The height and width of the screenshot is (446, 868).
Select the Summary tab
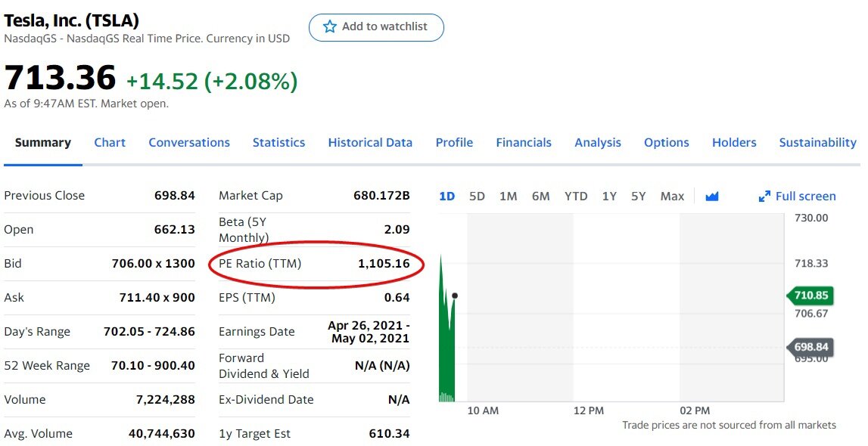(42, 143)
